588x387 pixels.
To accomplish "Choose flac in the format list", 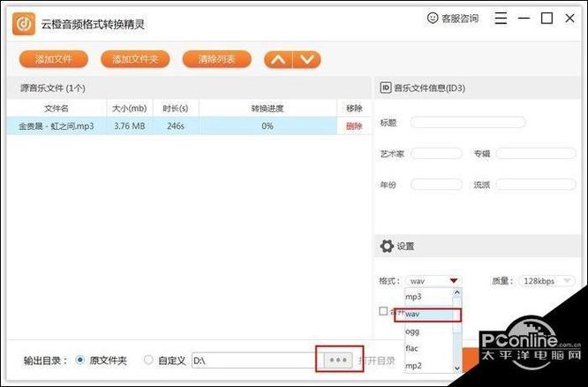I will (428, 348).
